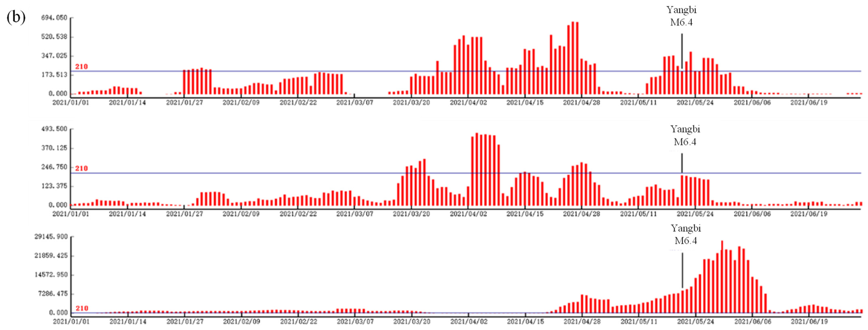Viewport: 868px width, 330px height.
Task: Click the 2021/05/24 date label in bottom chart
Action: pos(695,322)
